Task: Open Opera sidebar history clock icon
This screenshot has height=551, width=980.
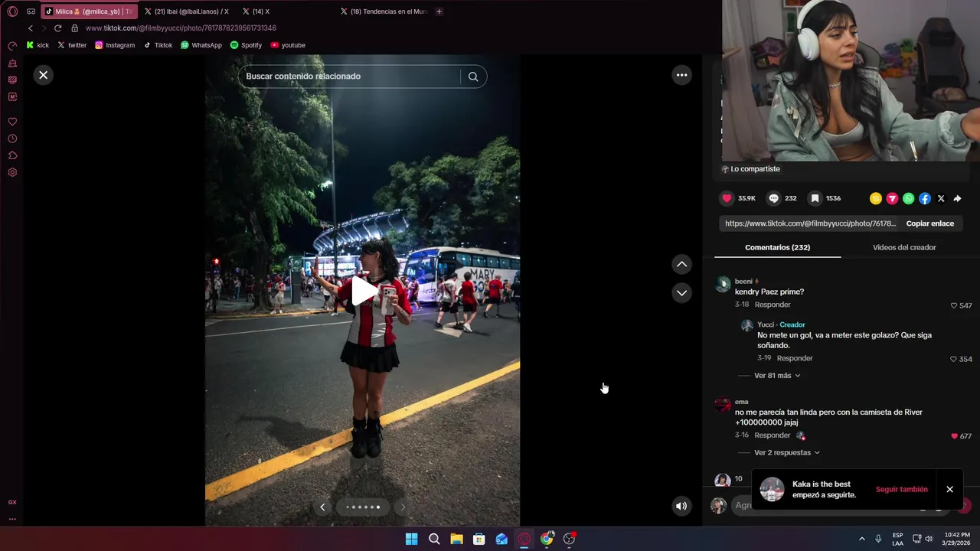Action: click(12, 139)
